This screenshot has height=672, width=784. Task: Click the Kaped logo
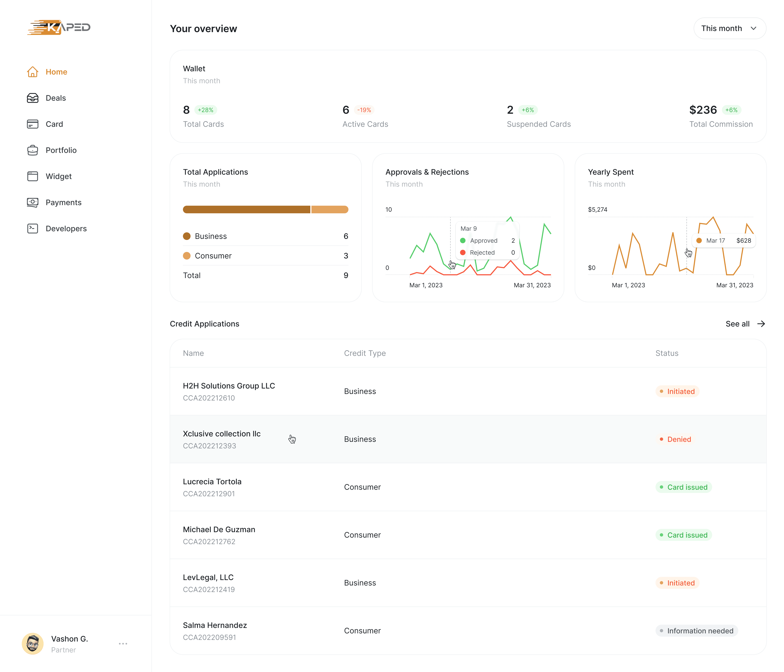[59, 28]
